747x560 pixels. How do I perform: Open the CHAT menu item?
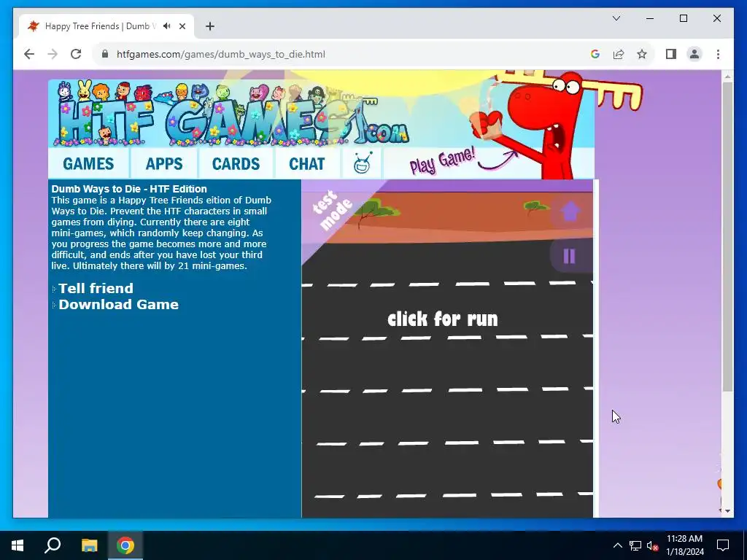pyautogui.click(x=306, y=164)
